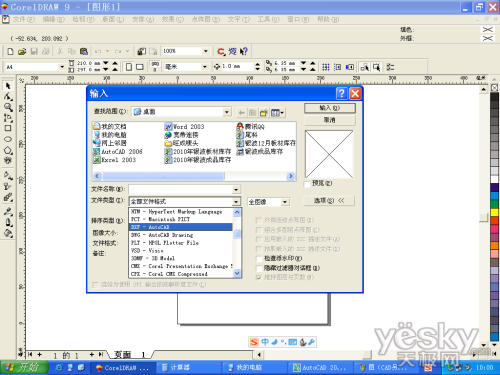Open the 效果 menu
This screenshot has height=375, width=500.
tap(173, 19)
